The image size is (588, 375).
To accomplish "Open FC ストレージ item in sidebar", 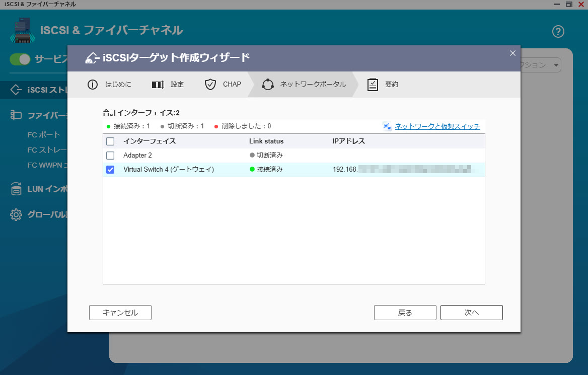I will point(47,150).
